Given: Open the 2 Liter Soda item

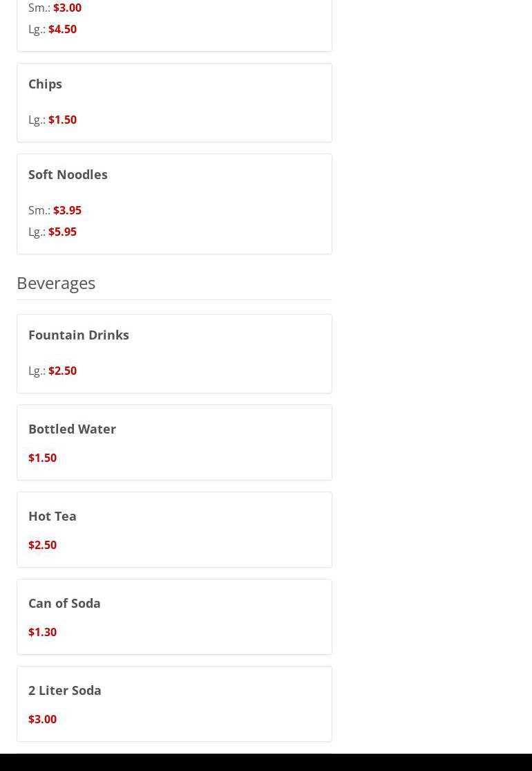Looking at the screenshot, I should click(x=65, y=690).
